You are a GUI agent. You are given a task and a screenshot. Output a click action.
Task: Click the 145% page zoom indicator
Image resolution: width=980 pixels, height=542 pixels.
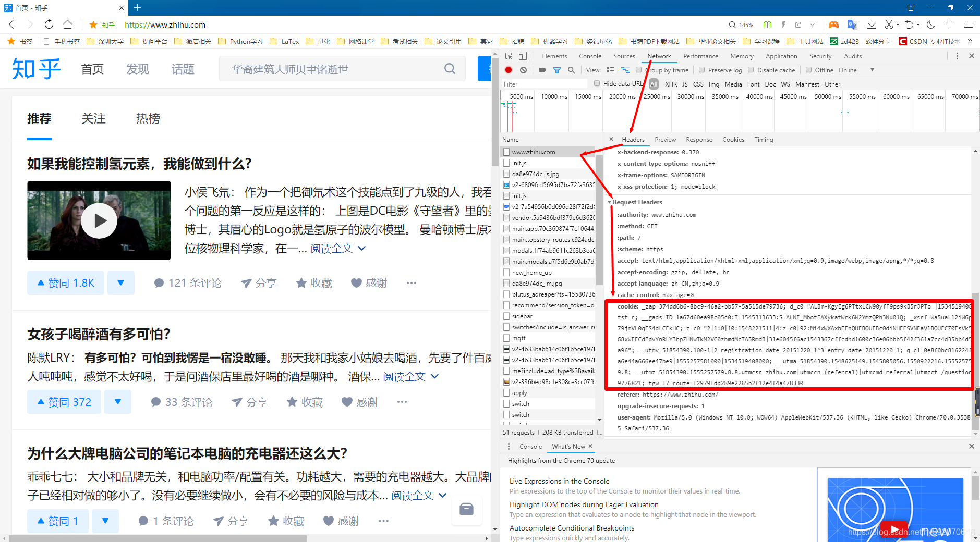point(741,24)
